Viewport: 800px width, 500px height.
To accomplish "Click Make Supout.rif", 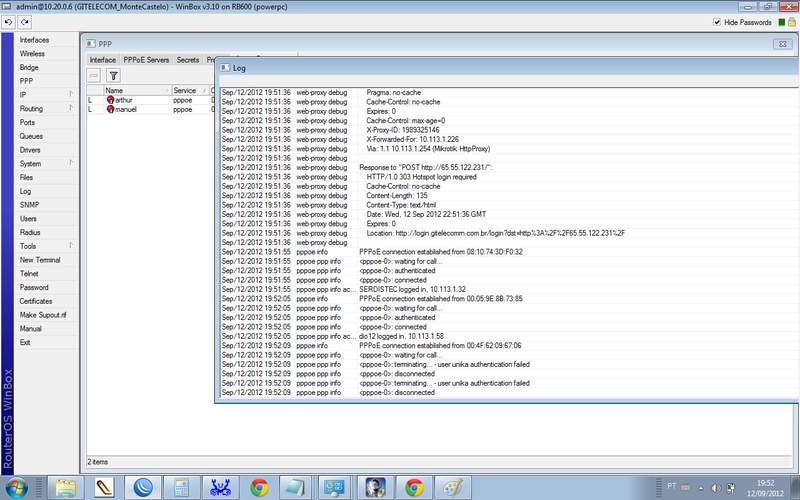I will click(43, 315).
